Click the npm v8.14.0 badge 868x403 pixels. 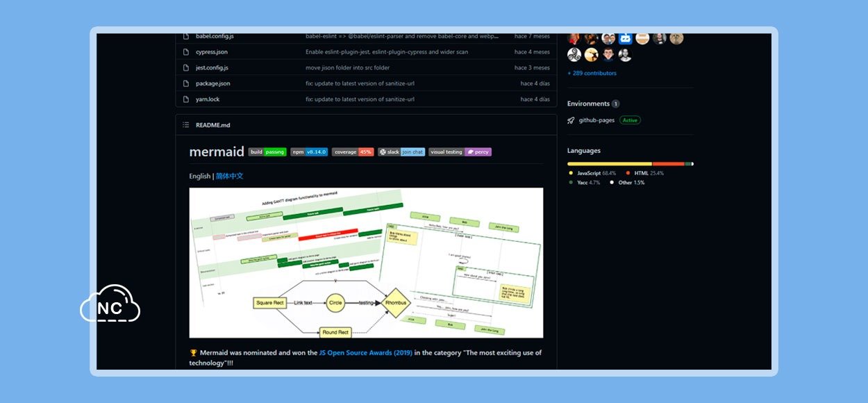[x=309, y=151]
